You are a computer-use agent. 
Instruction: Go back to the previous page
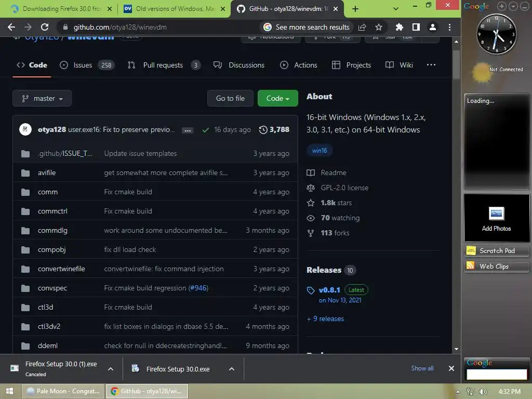tap(11, 27)
